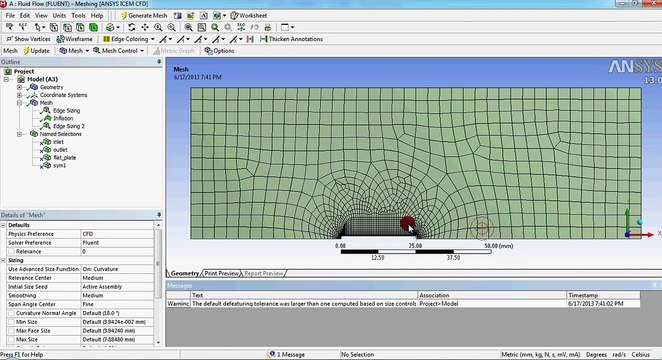Open the Tools menu
This screenshot has width=662, height=360.
pos(78,16)
